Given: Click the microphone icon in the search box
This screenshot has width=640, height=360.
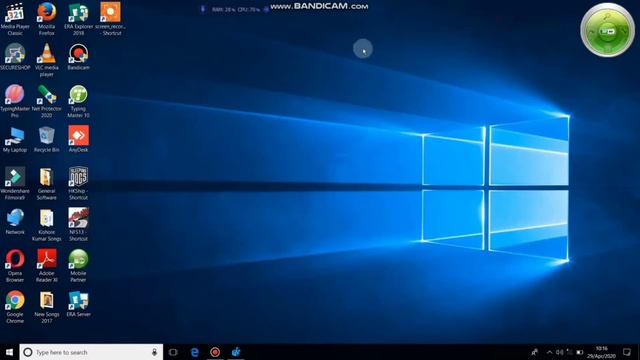Looking at the screenshot, I should click(154, 352).
